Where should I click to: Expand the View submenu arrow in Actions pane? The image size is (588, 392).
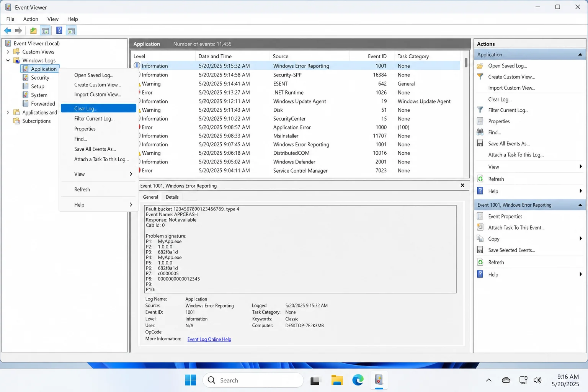(581, 167)
